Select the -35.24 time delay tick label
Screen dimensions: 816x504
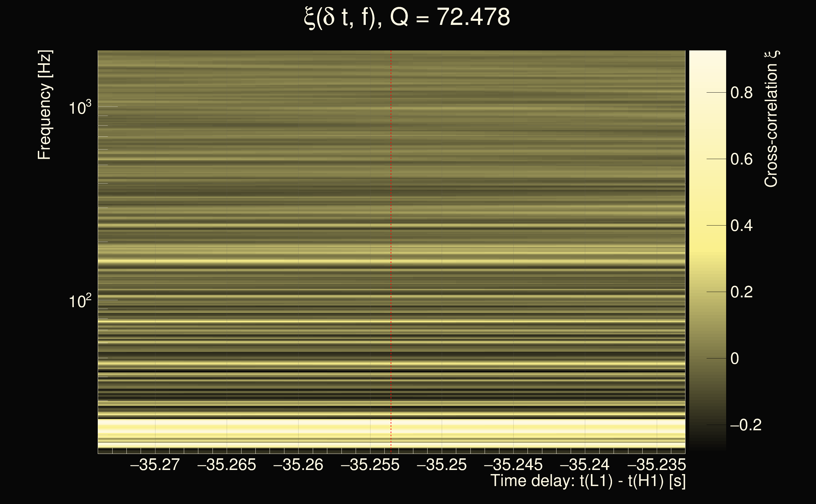pyautogui.click(x=585, y=465)
